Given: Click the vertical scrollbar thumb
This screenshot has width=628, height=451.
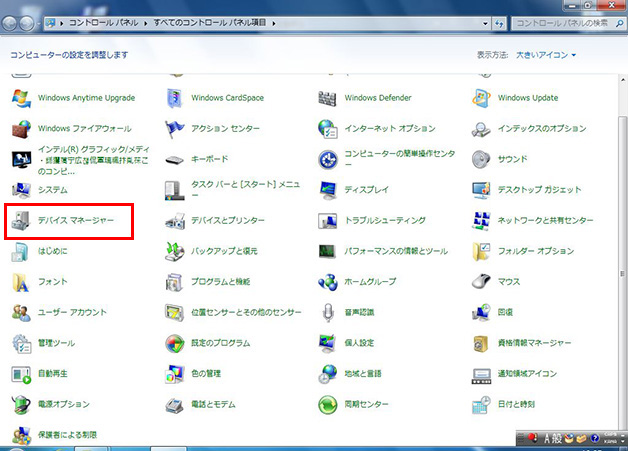Looking at the screenshot, I should pyautogui.click(x=623, y=272).
